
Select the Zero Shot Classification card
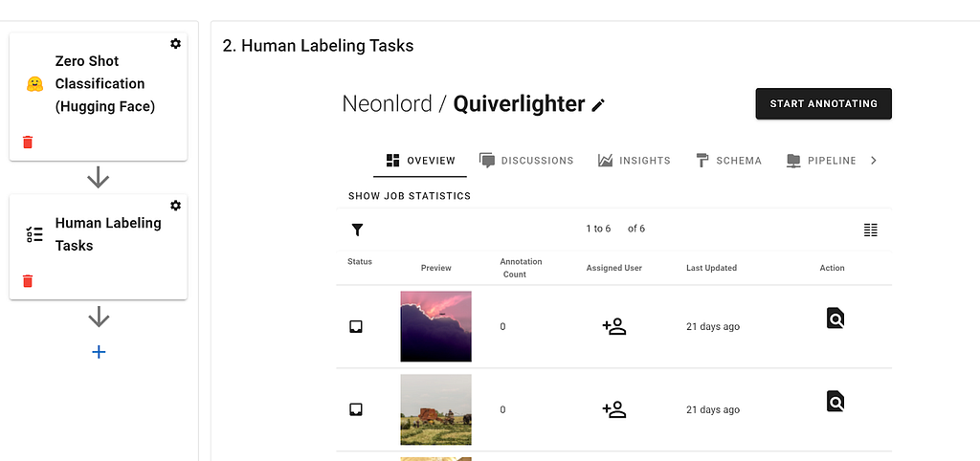click(99, 97)
